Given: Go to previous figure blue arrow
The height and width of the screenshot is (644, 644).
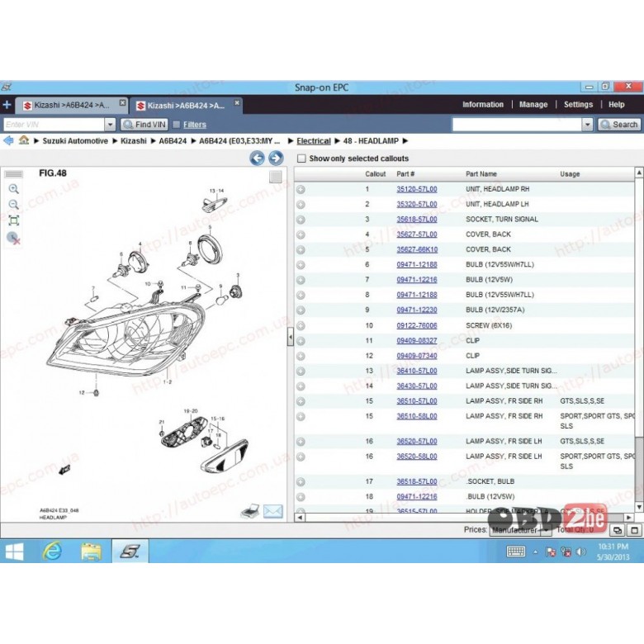Looking at the screenshot, I should pos(257,159).
